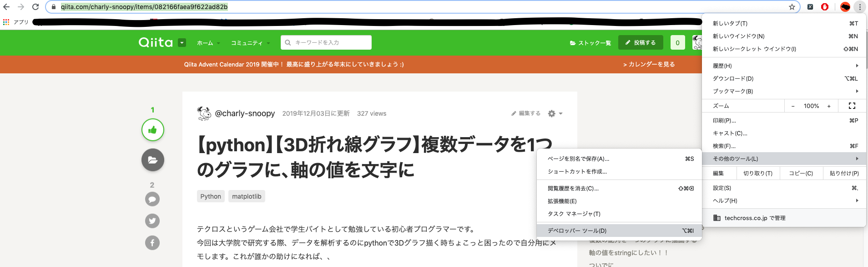Expand the ブックマーク(B) submenu
The height and width of the screenshot is (267, 868).
(x=784, y=91)
